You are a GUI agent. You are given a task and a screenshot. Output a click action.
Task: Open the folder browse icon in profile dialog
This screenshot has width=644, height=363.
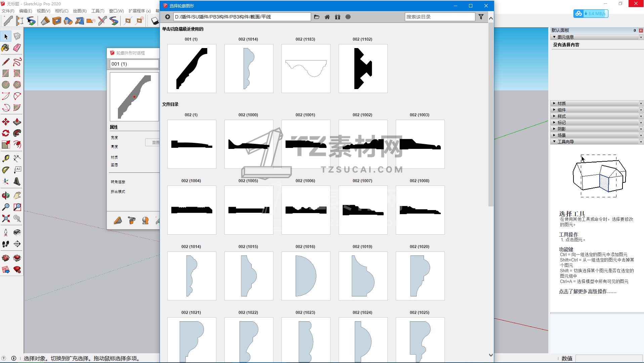pyautogui.click(x=317, y=17)
